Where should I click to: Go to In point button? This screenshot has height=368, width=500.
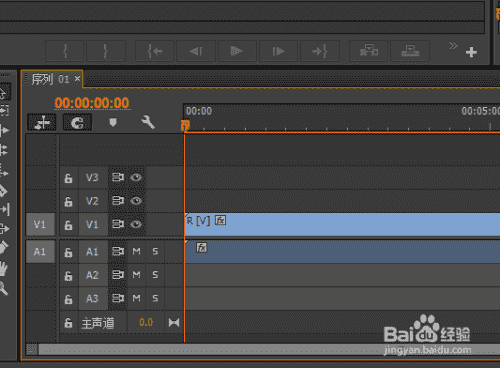155,51
